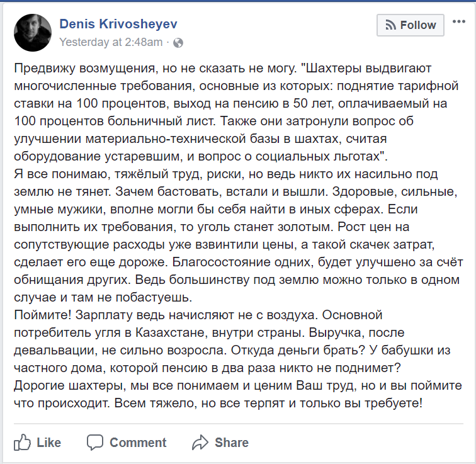Image resolution: width=476 pixels, height=464 pixels.
Task: Click the globe public privacy icon
Action: (178, 43)
